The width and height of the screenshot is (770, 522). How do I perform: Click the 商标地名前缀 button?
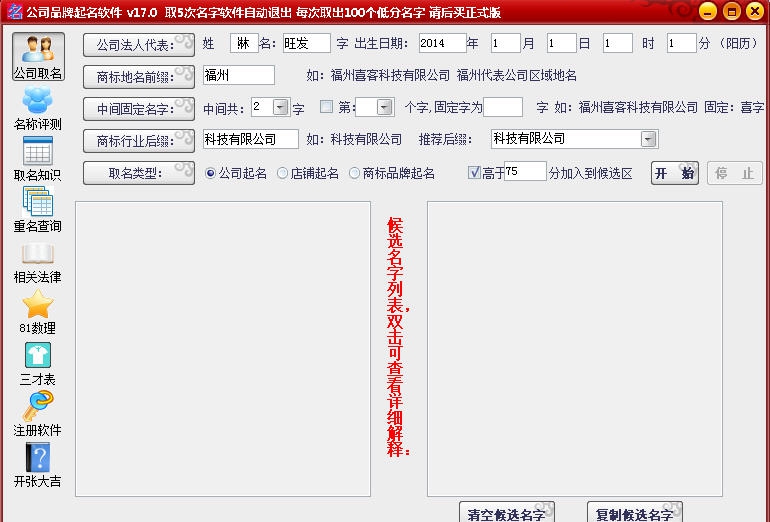(139, 77)
